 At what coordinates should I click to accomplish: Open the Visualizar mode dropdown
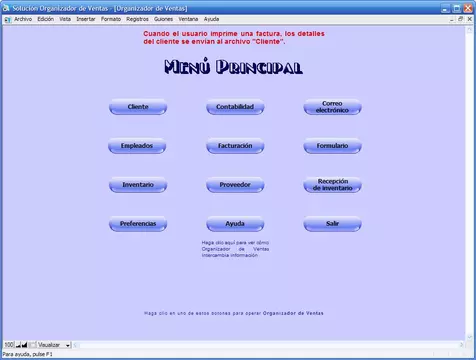(54, 345)
